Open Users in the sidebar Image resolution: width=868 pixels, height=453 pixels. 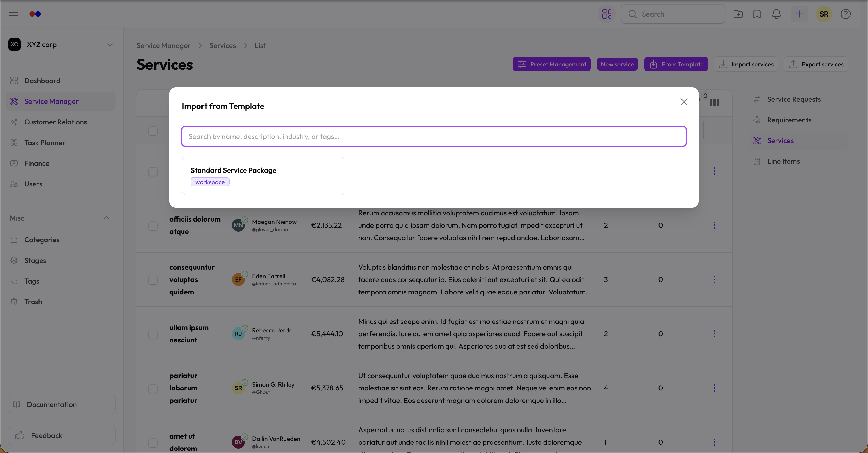(x=61, y=184)
